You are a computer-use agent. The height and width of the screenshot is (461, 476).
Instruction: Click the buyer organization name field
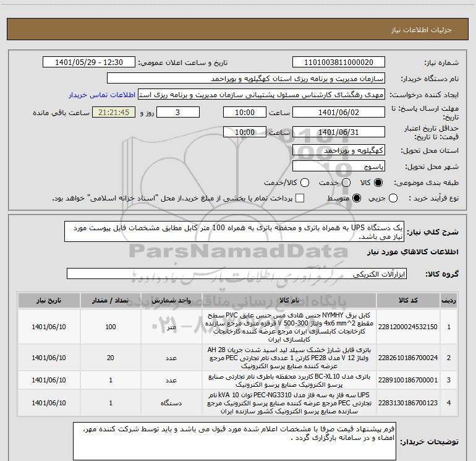pyautogui.click(x=246, y=79)
